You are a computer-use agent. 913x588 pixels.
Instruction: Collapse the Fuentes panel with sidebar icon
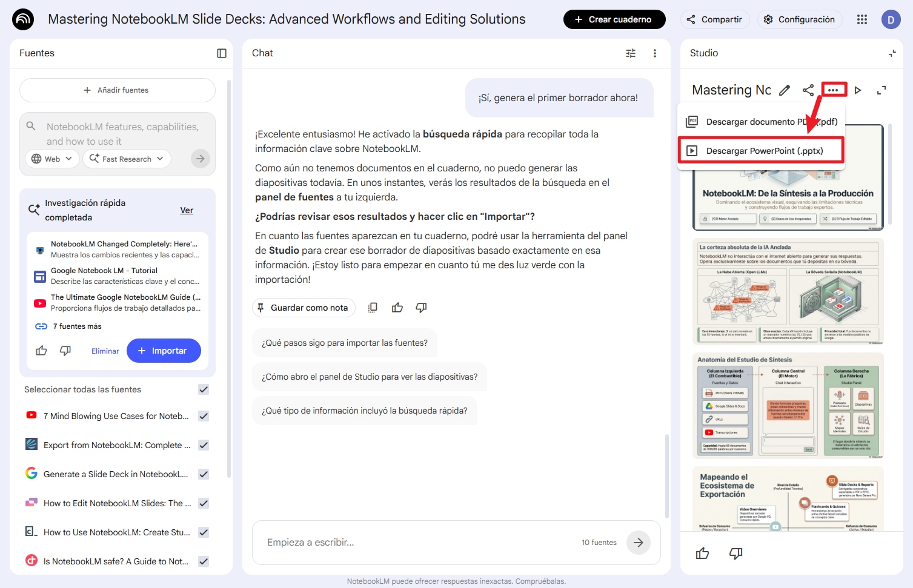(x=222, y=53)
